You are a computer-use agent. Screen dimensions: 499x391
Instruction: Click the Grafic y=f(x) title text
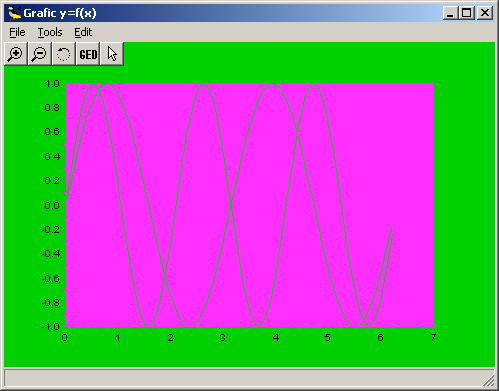point(60,13)
